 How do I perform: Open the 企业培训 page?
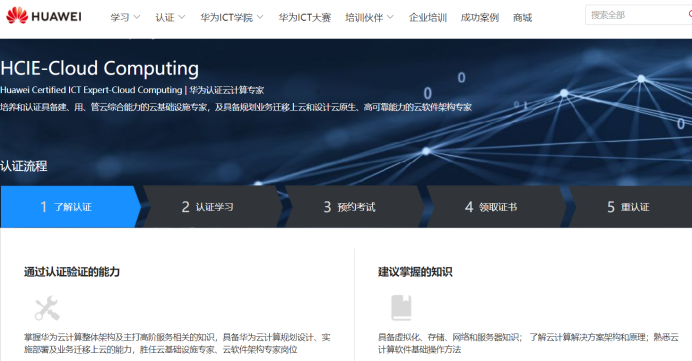pyautogui.click(x=428, y=18)
